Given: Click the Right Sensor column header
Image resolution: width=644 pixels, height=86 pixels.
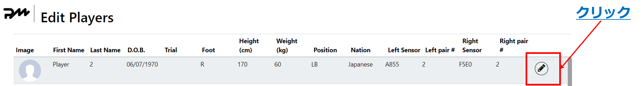Looking at the screenshot, I should 472,45.
